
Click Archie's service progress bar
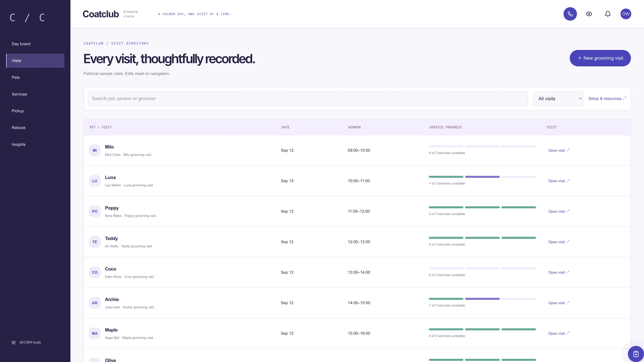point(482,299)
